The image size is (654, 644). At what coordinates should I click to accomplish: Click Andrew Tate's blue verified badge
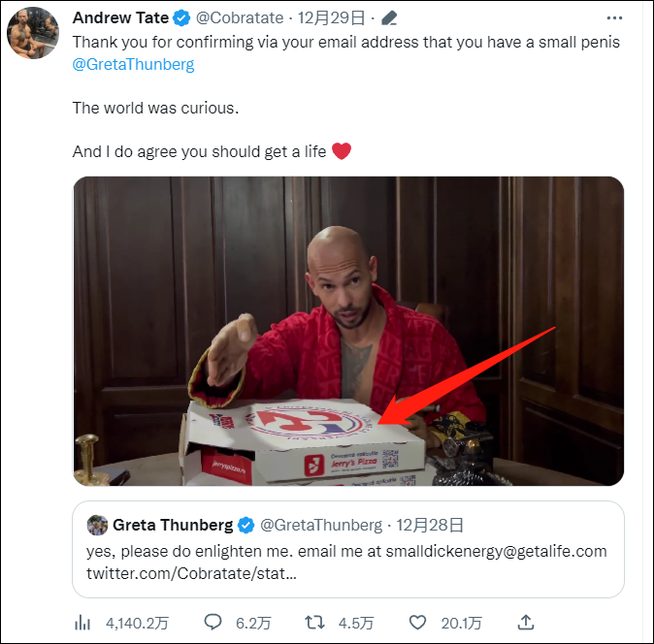(180, 18)
